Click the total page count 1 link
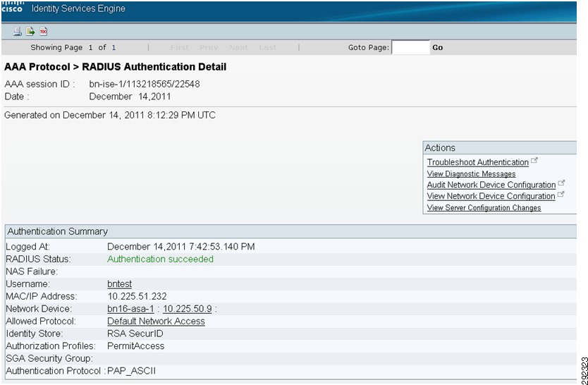The image size is (588, 385). coord(114,48)
